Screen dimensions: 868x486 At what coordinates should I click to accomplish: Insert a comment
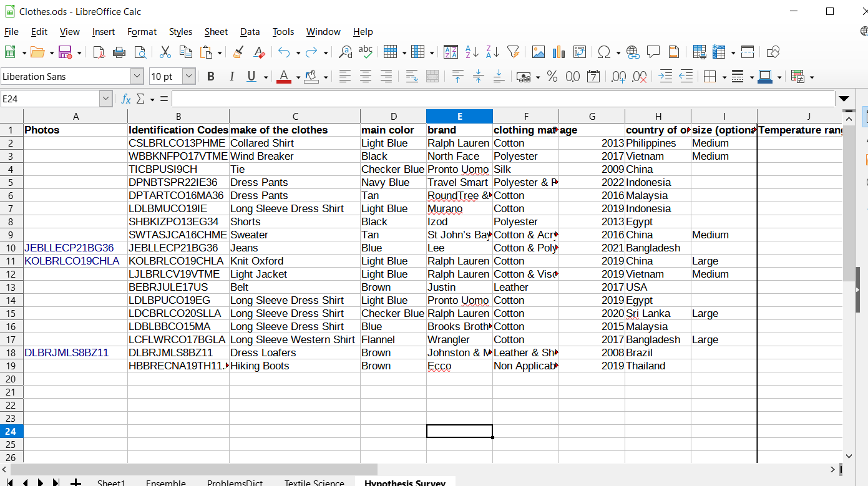(653, 52)
